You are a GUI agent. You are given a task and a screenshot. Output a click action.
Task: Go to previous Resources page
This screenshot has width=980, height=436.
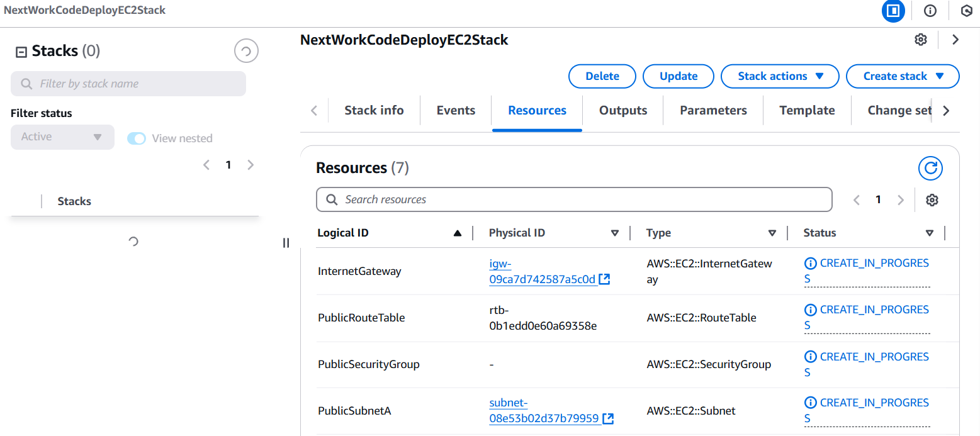coord(856,200)
